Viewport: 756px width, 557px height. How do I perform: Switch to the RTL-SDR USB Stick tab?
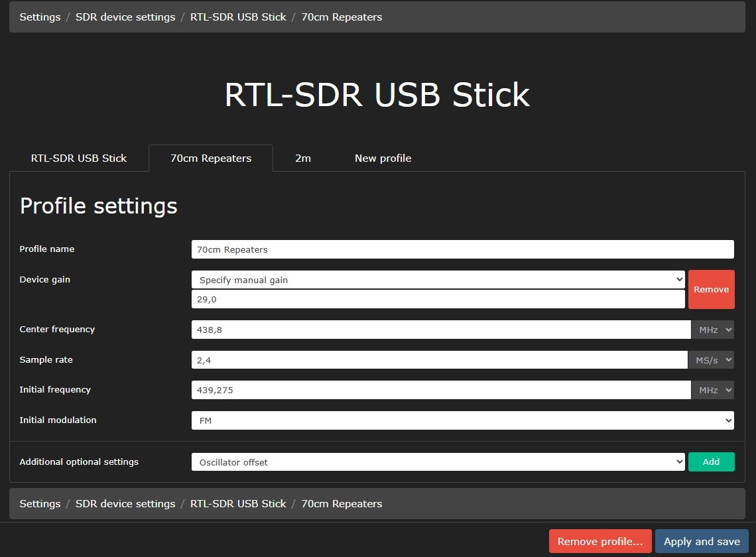click(x=79, y=158)
